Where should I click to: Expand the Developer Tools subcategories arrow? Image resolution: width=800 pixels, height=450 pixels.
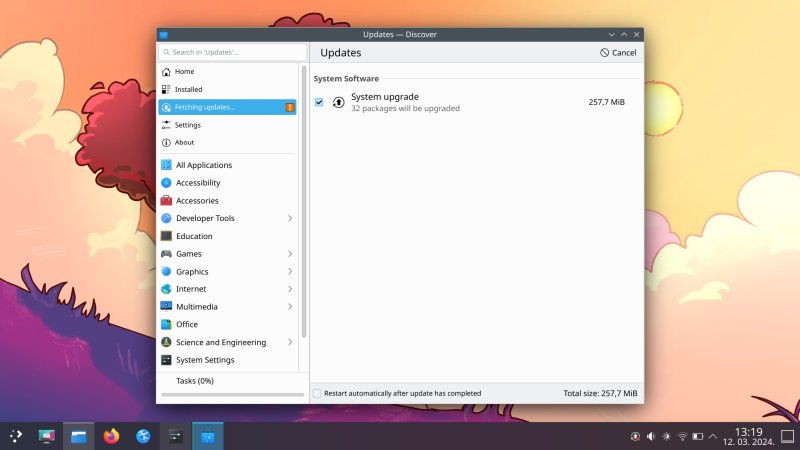coord(290,218)
